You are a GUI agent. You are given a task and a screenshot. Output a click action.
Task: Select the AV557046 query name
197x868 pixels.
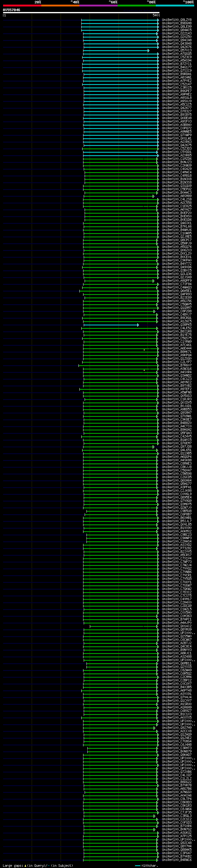click(11, 10)
